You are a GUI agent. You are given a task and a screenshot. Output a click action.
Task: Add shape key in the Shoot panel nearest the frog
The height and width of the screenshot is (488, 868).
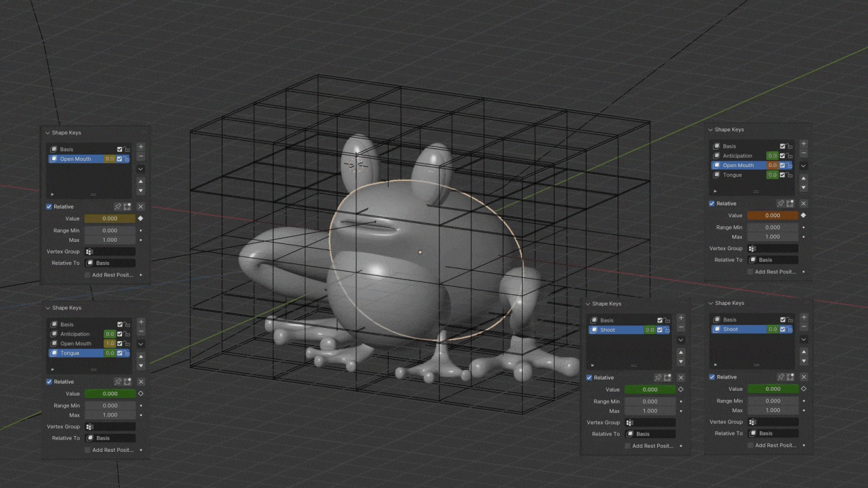point(681,318)
